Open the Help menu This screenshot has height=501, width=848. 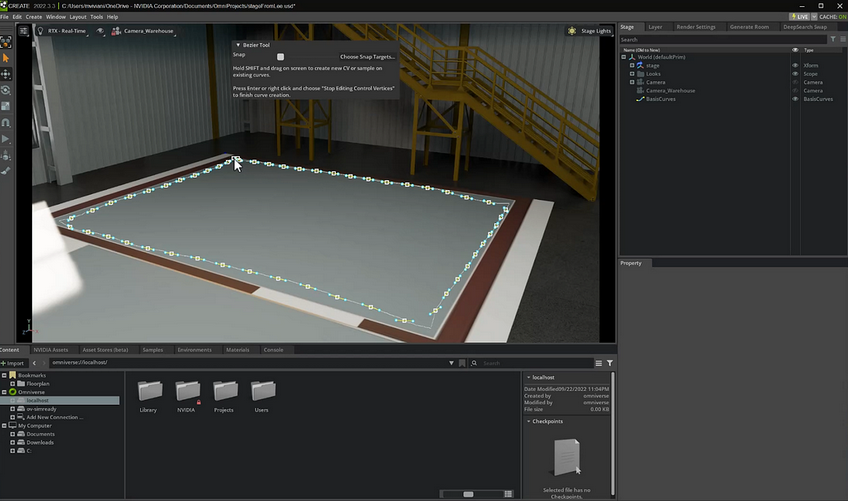[112, 17]
